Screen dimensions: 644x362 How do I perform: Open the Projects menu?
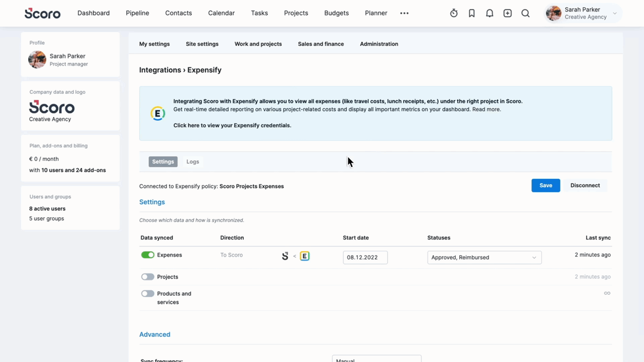296,13
